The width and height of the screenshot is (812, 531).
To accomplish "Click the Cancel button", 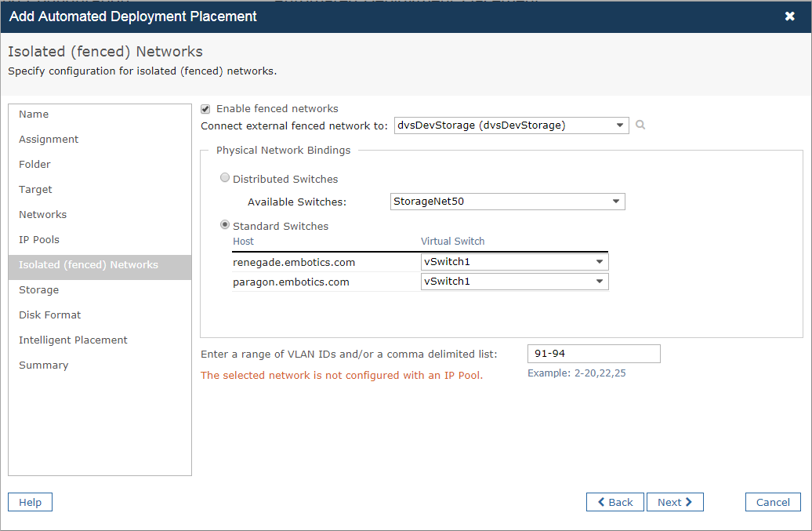I will [x=773, y=502].
